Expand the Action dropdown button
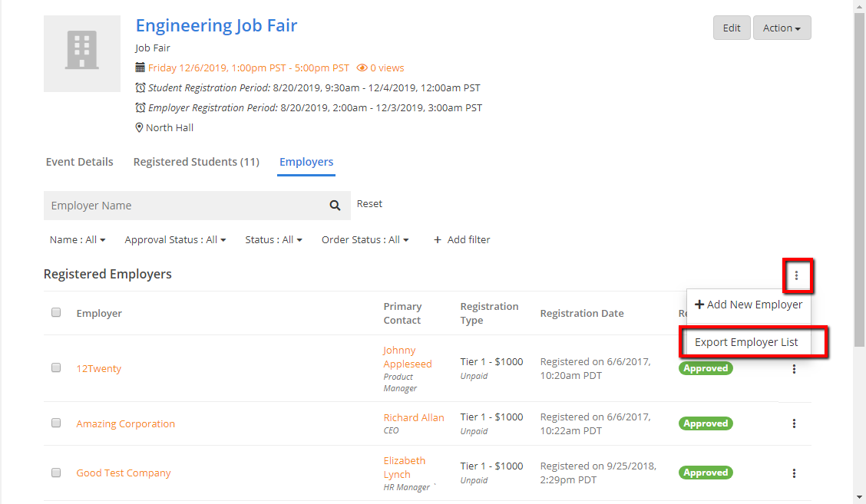 coord(782,28)
